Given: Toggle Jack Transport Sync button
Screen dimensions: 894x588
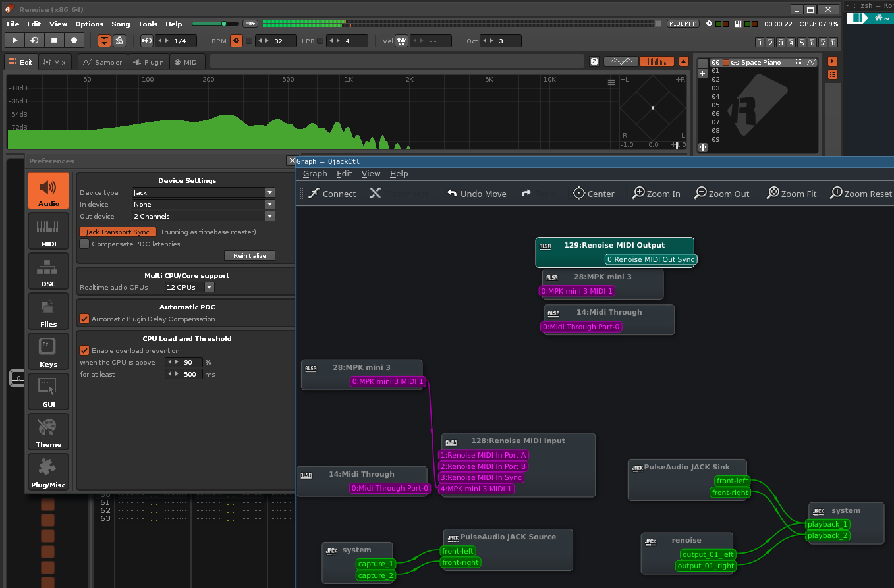Looking at the screenshot, I should point(118,232).
